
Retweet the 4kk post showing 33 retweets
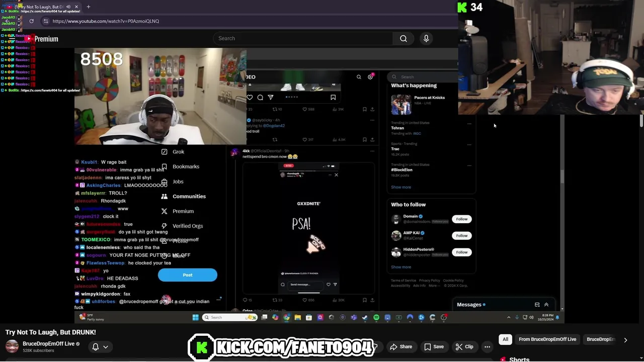click(x=277, y=300)
